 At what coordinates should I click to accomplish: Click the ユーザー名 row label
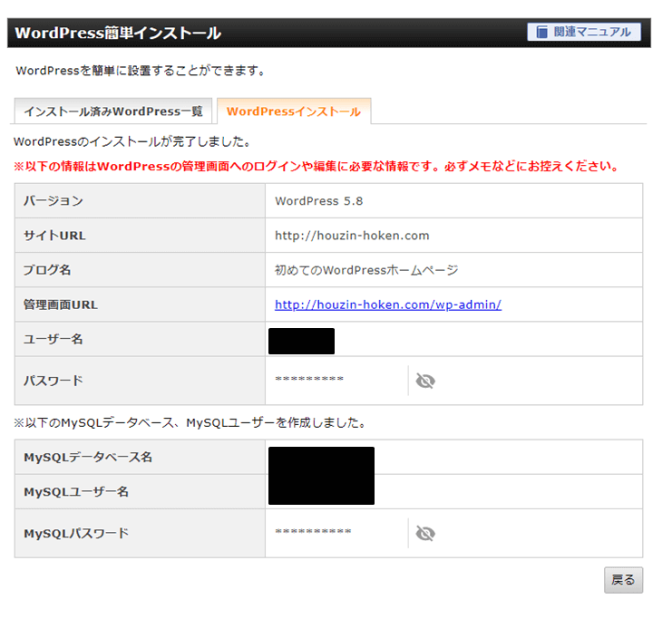[54, 340]
